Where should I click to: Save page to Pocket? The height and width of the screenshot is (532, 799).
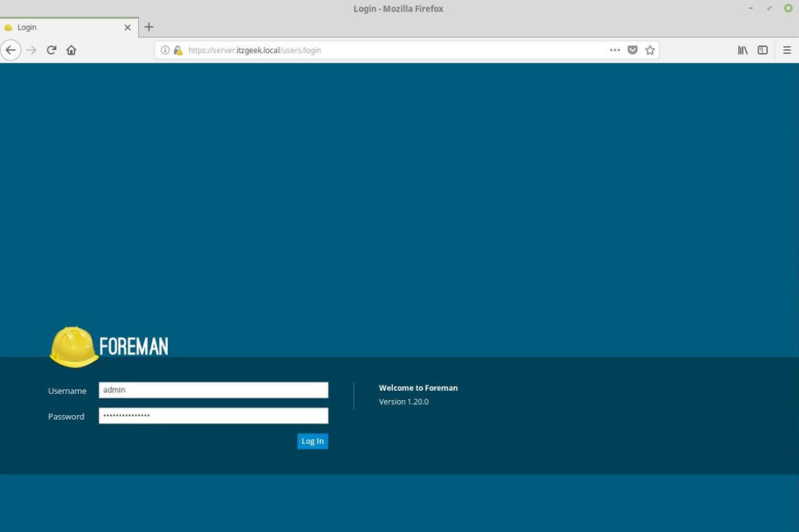[x=632, y=50]
